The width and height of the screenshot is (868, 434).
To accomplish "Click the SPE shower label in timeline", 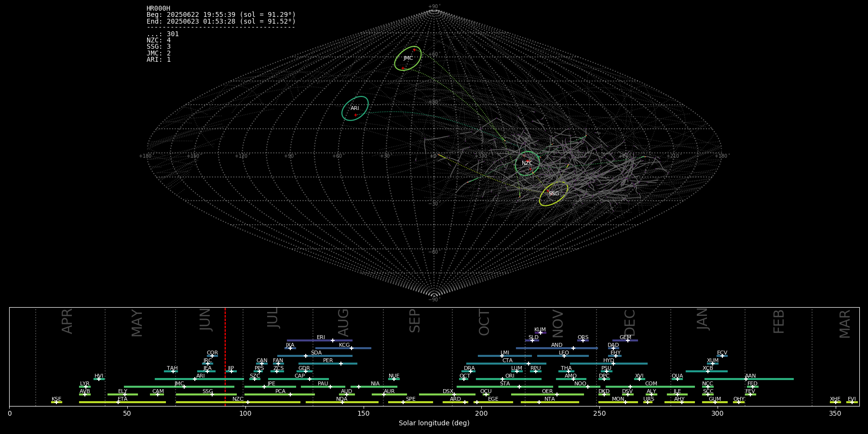I will 410,399.
